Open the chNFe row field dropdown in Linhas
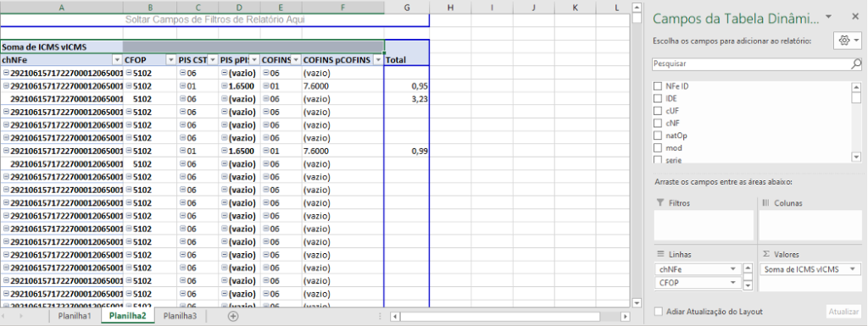The height and width of the screenshot is (326, 868). [x=734, y=269]
